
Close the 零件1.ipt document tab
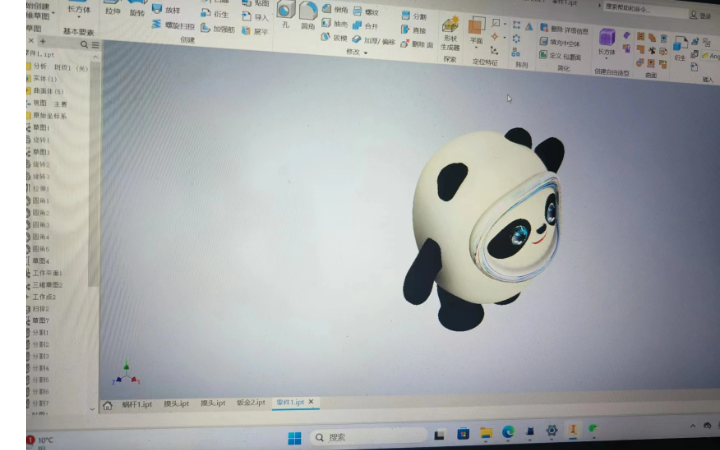(311, 402)
